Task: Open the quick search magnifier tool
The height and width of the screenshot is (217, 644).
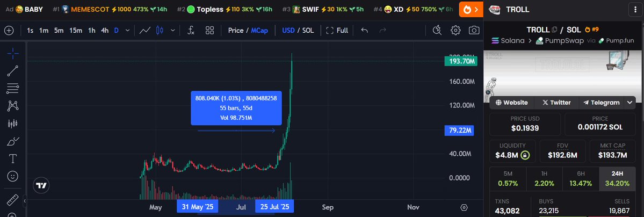Action: [x=437, y=30]
